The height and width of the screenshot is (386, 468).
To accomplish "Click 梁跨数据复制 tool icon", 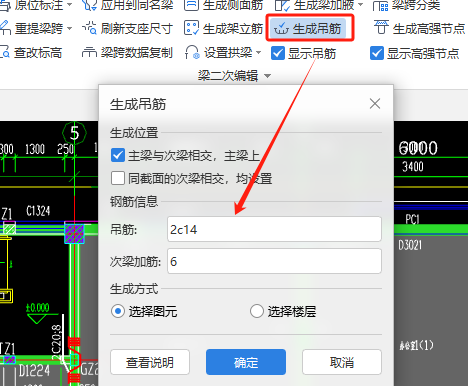I will tap(89, 52).
